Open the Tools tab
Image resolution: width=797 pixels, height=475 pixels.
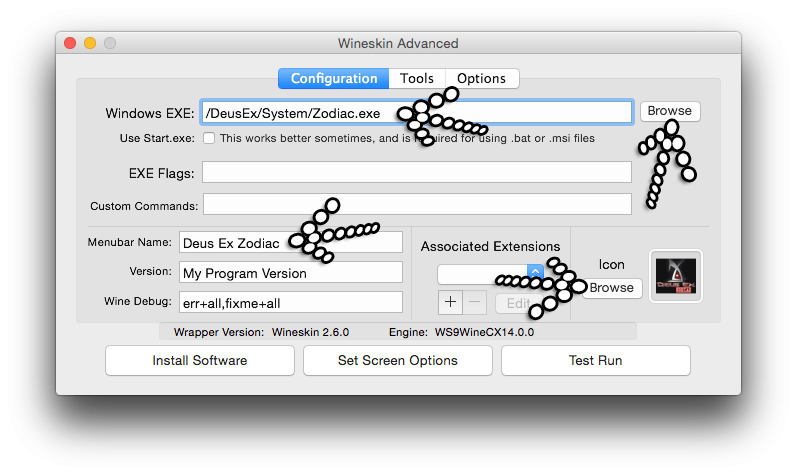[x=417, y=79]
